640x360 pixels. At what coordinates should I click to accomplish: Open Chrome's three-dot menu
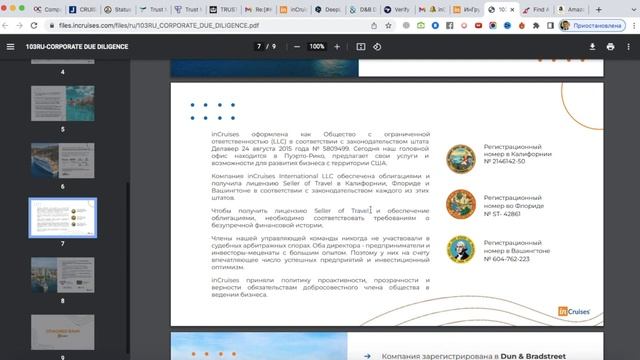pyautogui.click(x=634, y=25)
